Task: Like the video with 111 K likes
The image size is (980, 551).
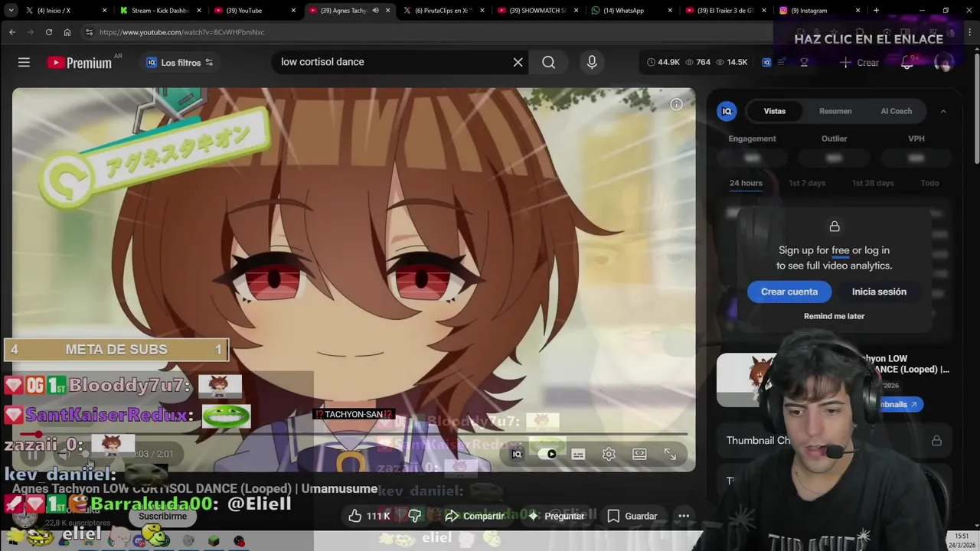Action: coord(370,516)
